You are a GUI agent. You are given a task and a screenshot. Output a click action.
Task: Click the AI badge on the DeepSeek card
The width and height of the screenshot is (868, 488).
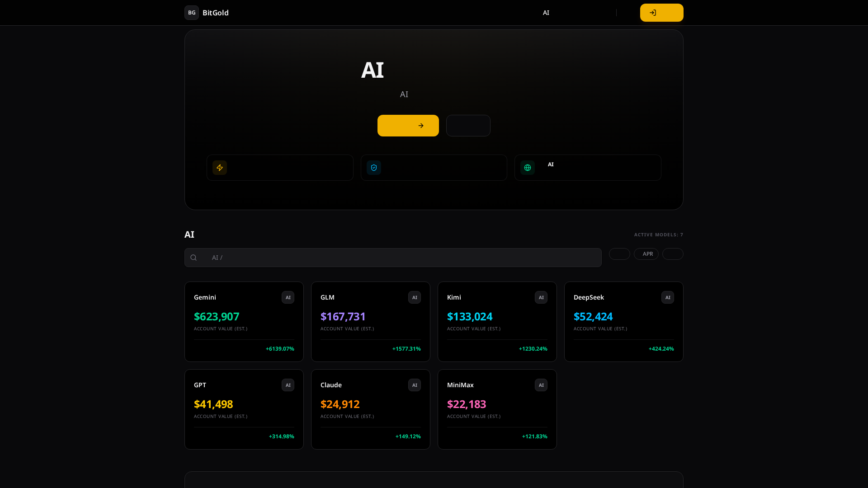coord(668,297)
